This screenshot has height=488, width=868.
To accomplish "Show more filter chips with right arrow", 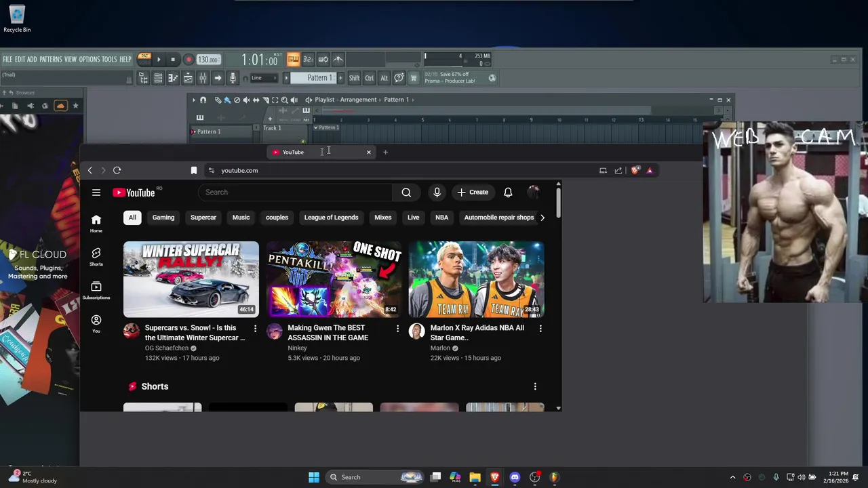I will 542,218.
